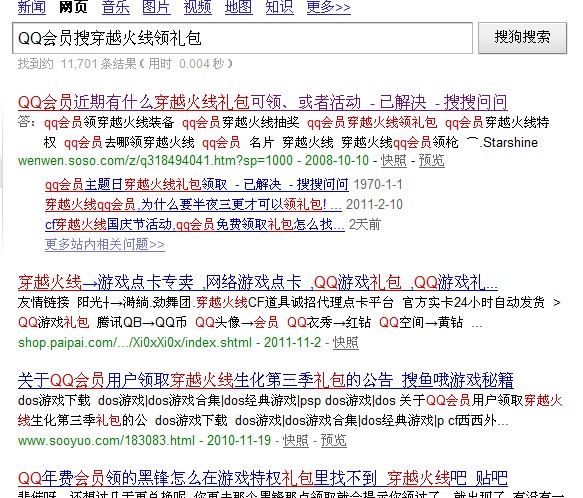Open sub-link cf穿越火线国庆节活动
The width and height of the screenshot is (583, 498).
(195, 224)
